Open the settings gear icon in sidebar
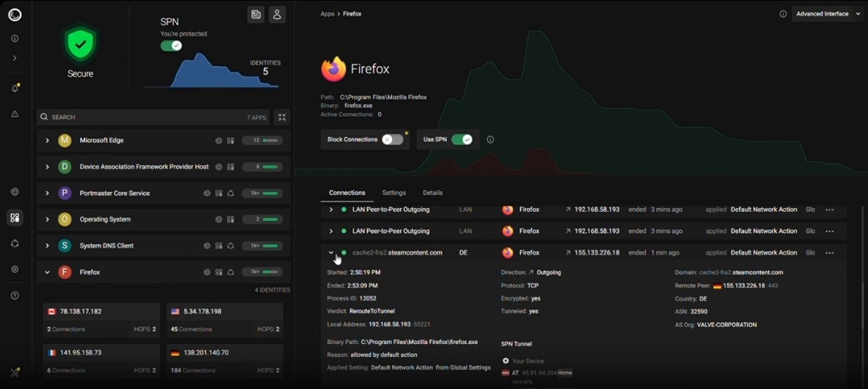 click(x=15, y=270)
